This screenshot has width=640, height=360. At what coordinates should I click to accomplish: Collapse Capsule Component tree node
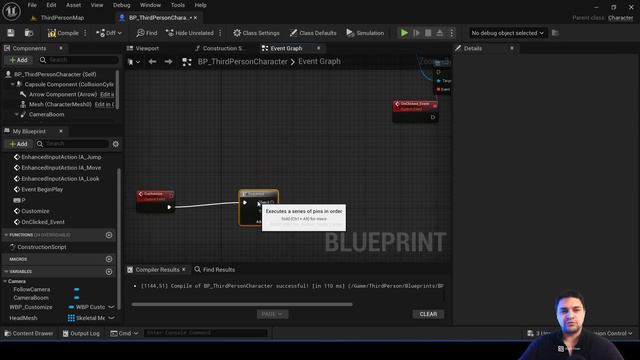tap(13, 84)
